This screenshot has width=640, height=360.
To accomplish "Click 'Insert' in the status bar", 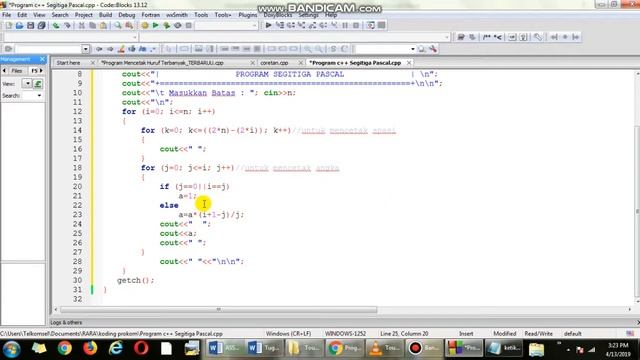I will click(466, 333).
